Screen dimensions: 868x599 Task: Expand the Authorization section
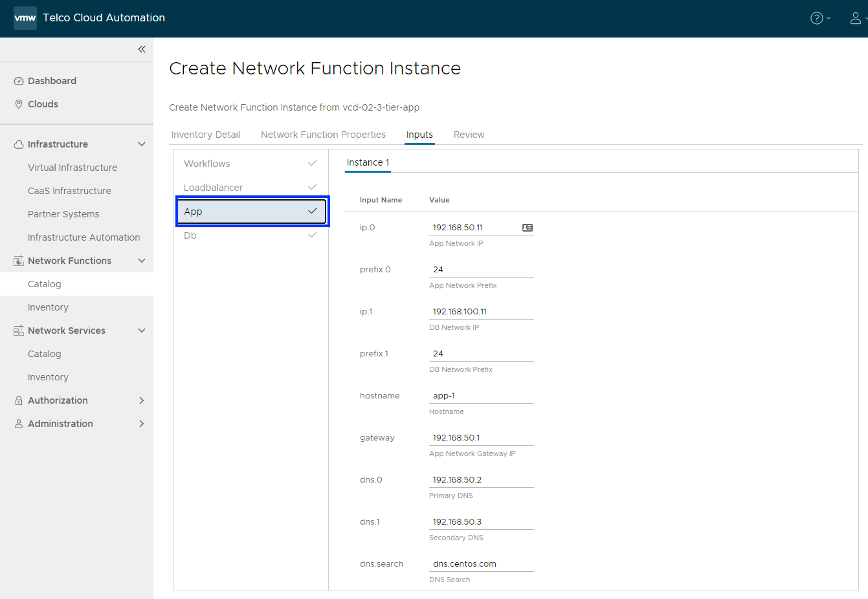pyautogui.click(x=142, y=400)
